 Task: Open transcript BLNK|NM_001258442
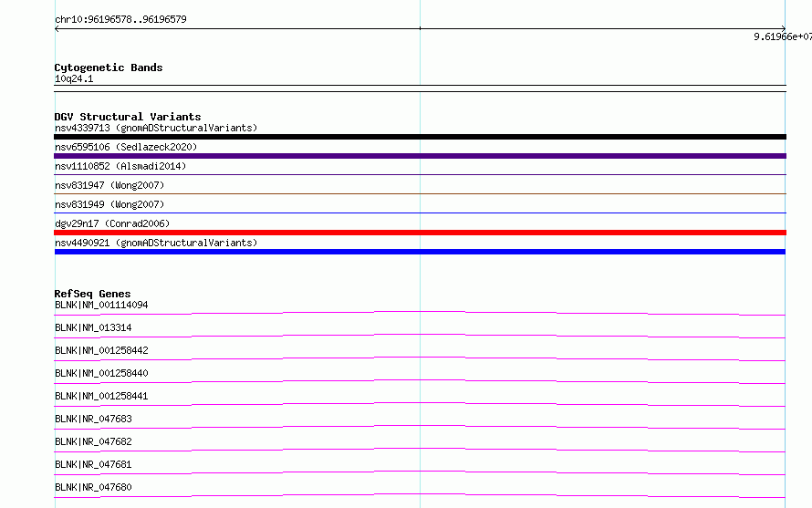point(101,350)
